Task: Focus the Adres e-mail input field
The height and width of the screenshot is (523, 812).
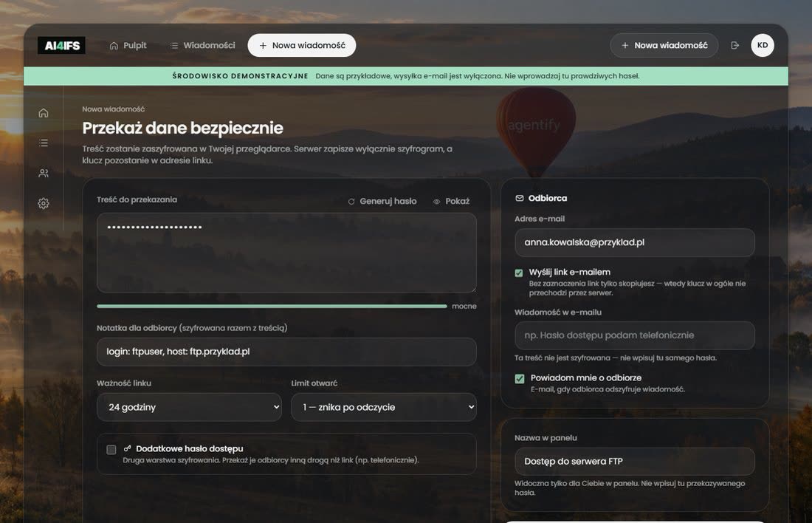Action: [x=634, y=242]
